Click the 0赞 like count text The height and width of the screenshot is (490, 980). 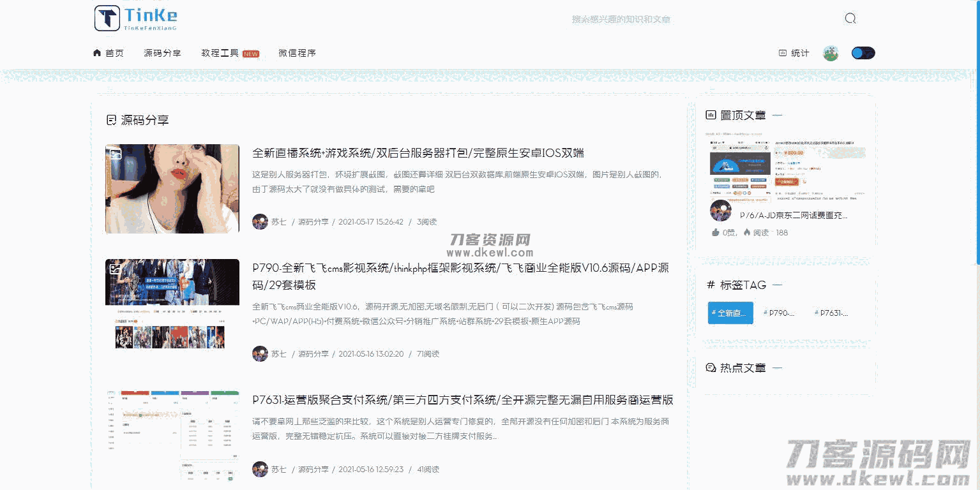point(729,233)
